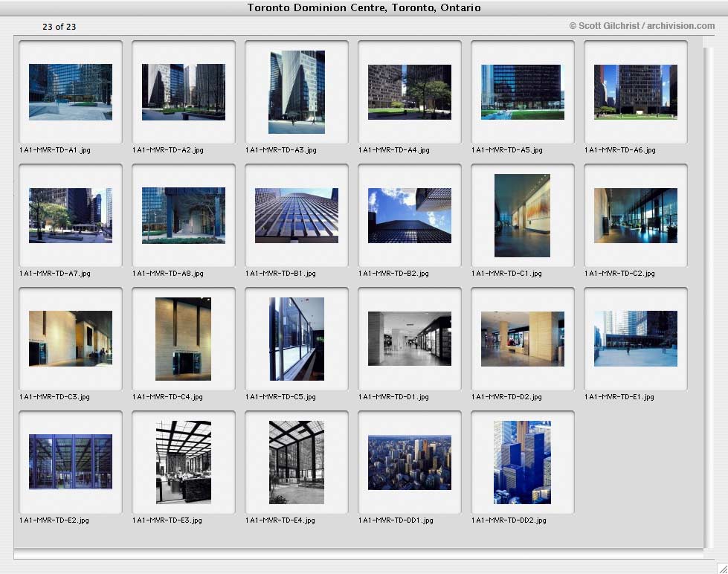Click the vertical scrollbar on the right

point(708,297)
